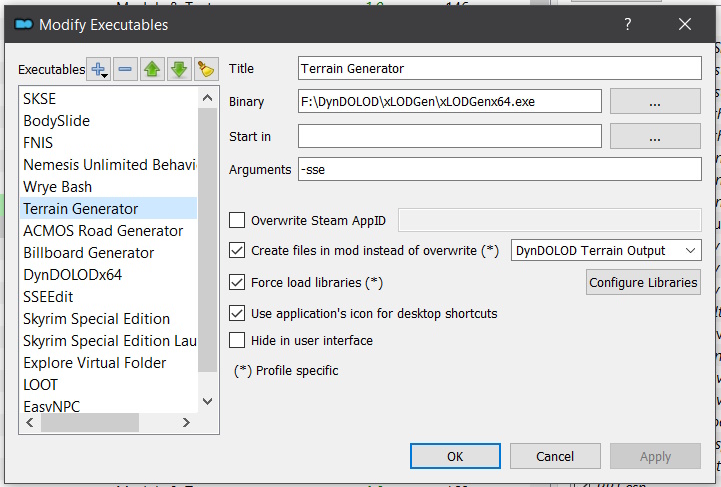This screenshot has width=721, height=487.
Task: Close the Modify Executables dialog
Action: pyautogui.click(x=685, y=24)
